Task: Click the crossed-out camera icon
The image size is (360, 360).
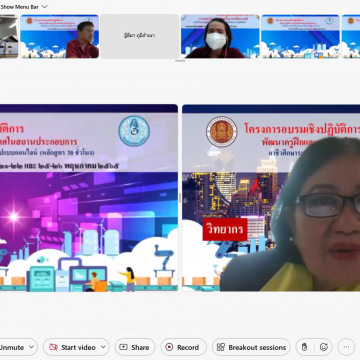Action: 53,347
